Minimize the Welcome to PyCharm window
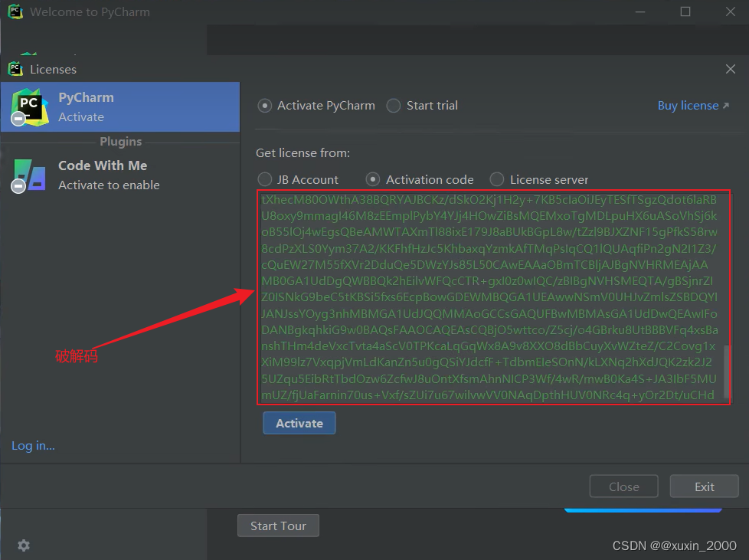749x560 pixels. (x=640, y=11)
